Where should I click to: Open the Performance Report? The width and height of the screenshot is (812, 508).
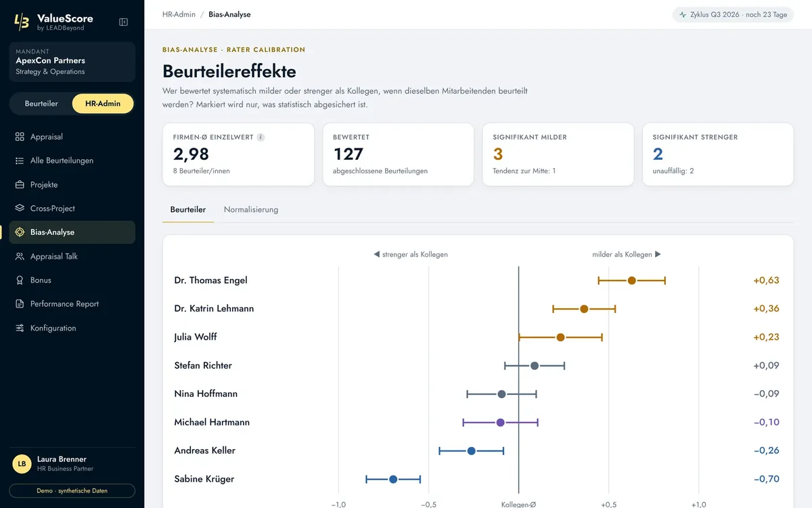coord(72,304)
